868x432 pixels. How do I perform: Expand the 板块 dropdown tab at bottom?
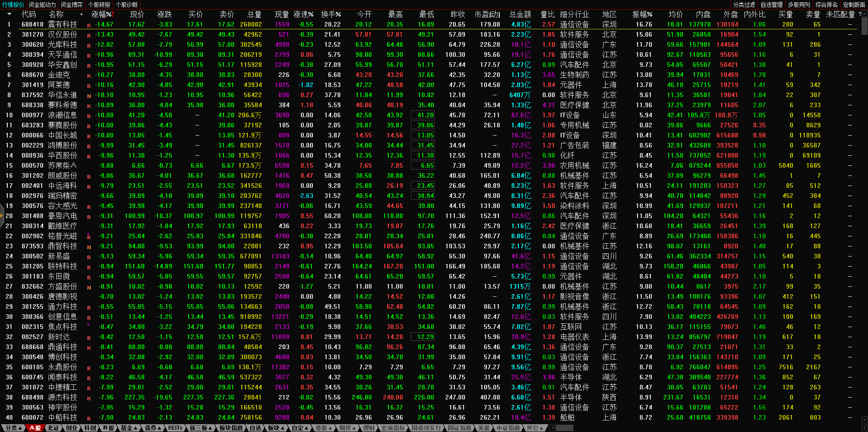click(x=276, y=428)
